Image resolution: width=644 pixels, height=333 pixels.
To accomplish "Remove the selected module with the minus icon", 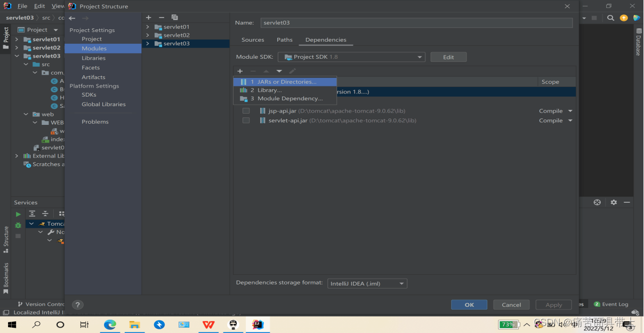I will tap(162, 18).
